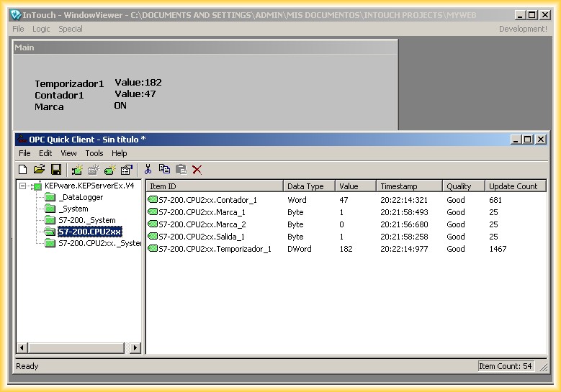This screenshot has height=392, width=561.
Task: Click the red Delete X icon
Action: pos(197,170)
